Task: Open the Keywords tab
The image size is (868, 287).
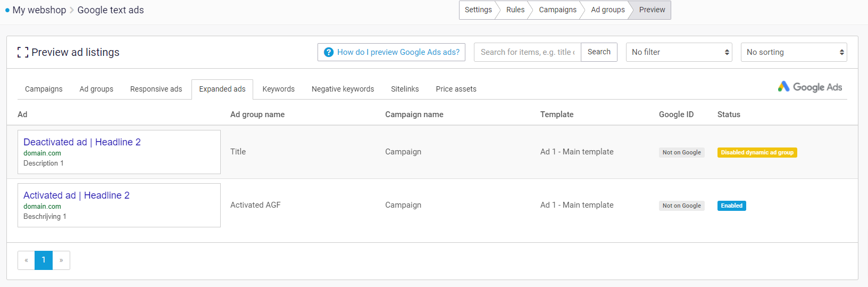Action: (x=278, y=89)
